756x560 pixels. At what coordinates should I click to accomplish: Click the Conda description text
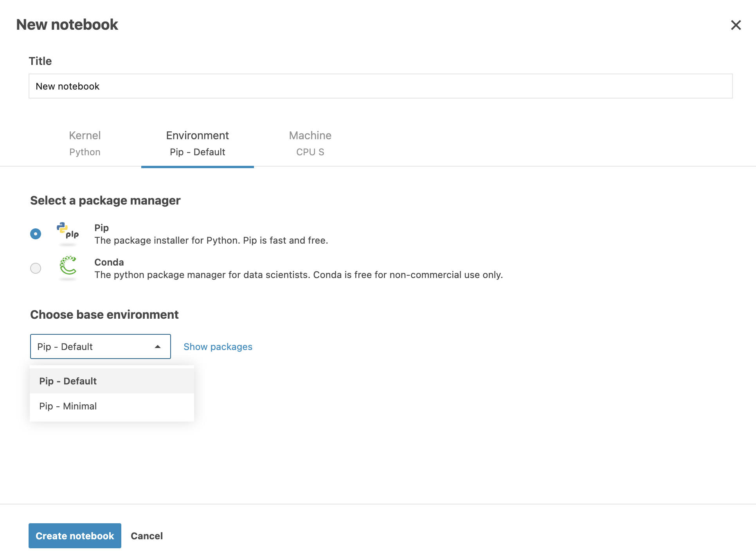299,275
